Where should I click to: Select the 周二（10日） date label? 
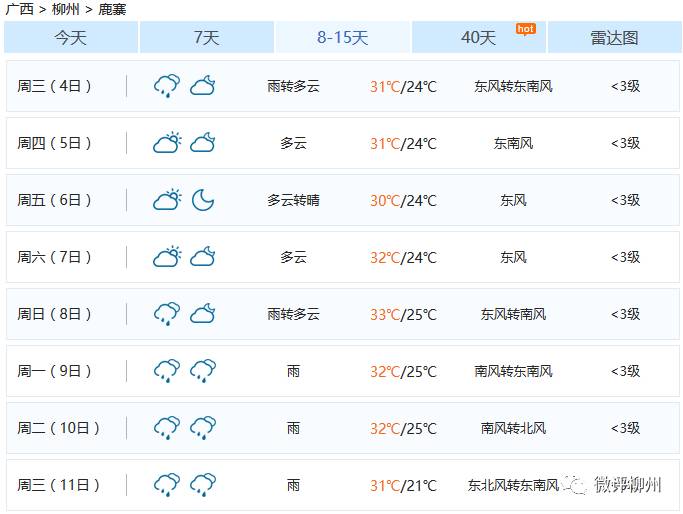(x=58, y=429)
